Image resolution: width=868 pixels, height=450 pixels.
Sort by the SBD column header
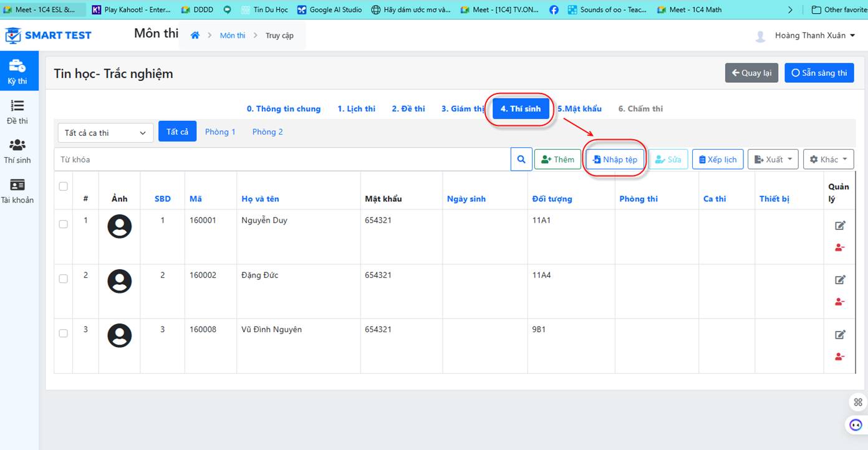[x=163, y=199]
